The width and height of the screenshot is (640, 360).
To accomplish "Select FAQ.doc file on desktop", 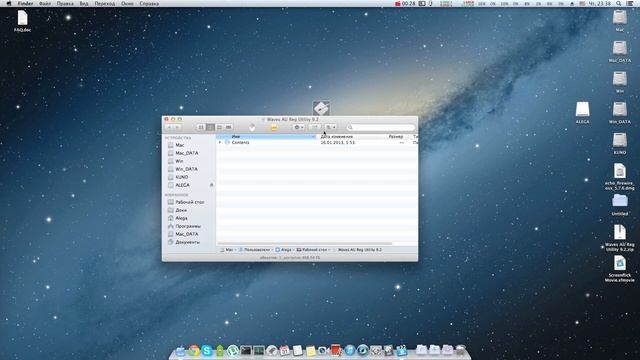I will tap(22, 21).
